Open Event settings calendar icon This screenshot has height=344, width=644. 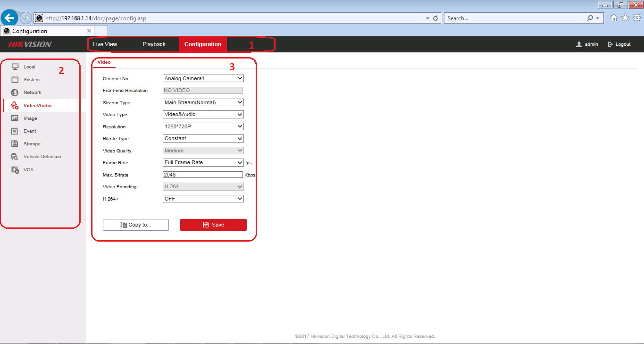point(15,131)
